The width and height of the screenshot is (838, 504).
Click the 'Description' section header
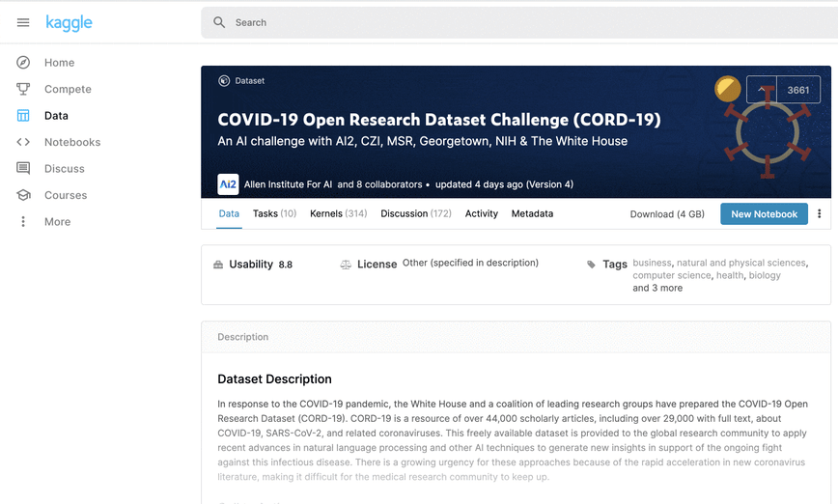(242, 337)
